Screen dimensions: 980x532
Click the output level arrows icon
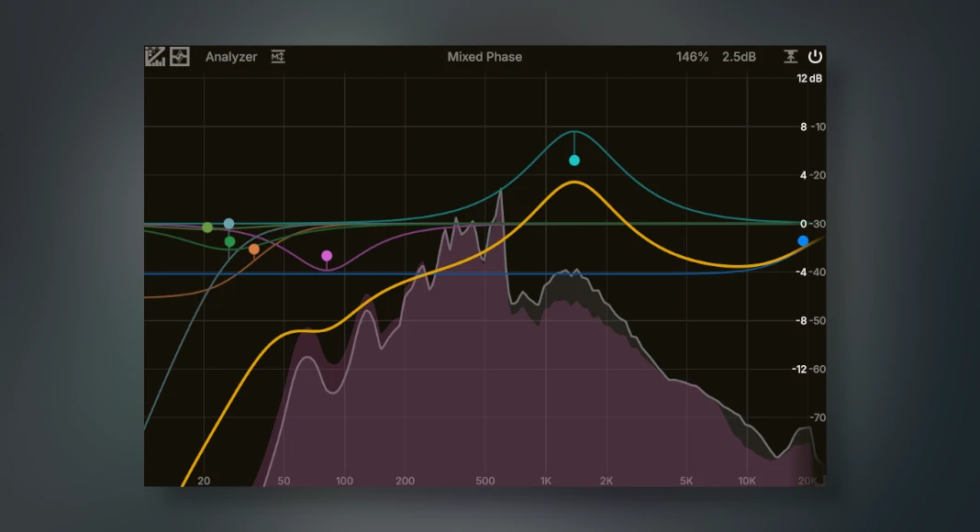(791, 57)
